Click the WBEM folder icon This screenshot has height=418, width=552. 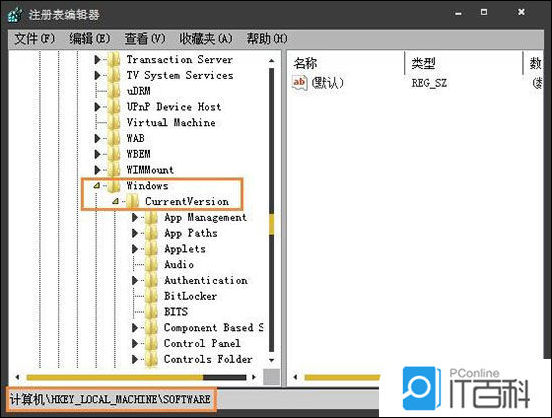114,154
